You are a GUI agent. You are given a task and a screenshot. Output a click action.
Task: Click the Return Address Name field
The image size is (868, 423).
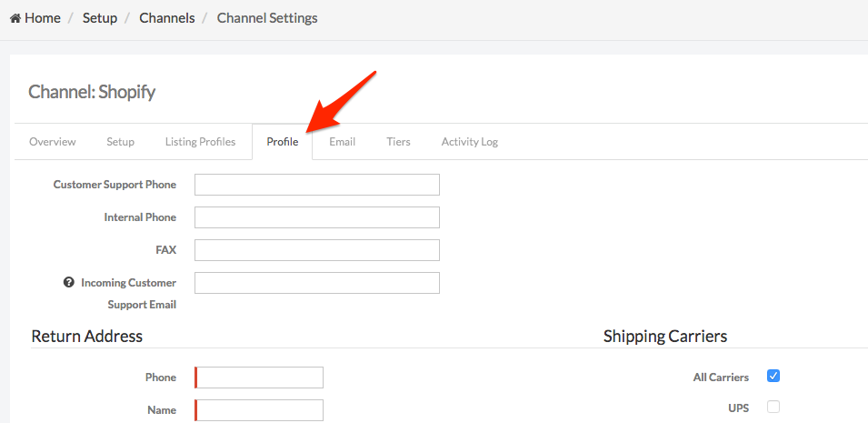click(x=259, y=410)
